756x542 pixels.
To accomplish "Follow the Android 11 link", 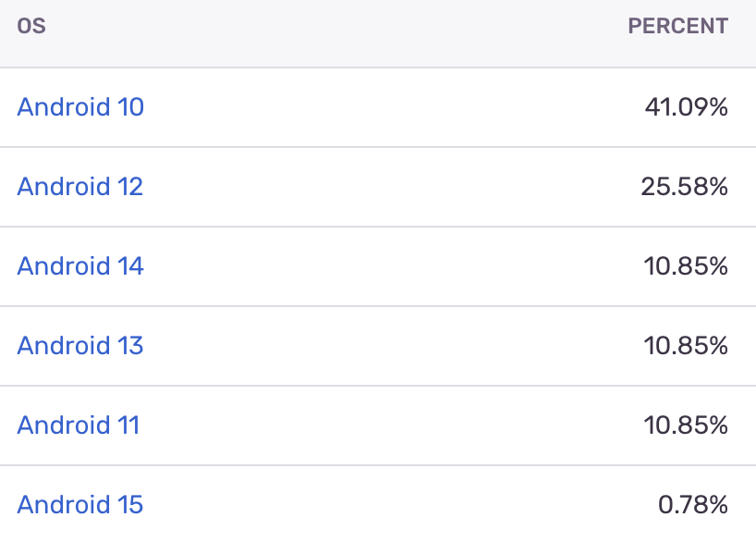I will 79,425.
